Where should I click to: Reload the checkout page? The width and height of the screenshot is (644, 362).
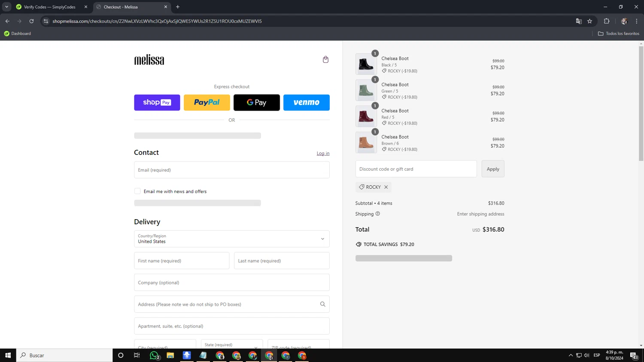pos(31,21)
